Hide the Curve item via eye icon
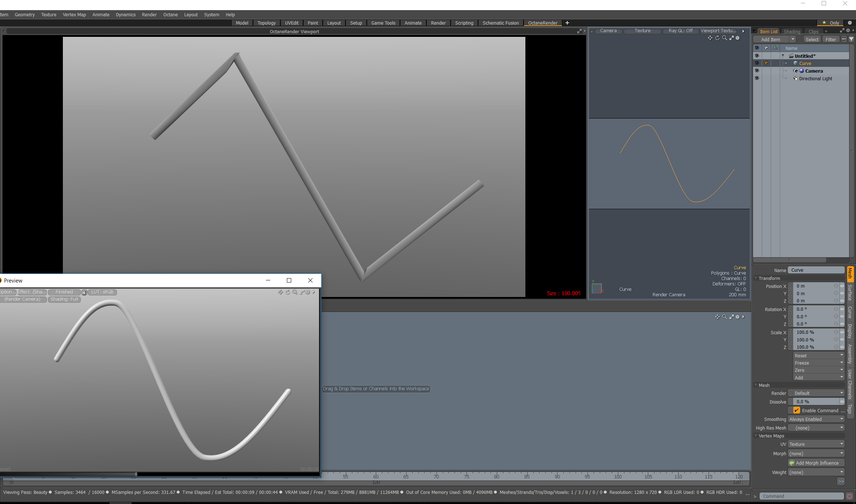 click(757, 63)
